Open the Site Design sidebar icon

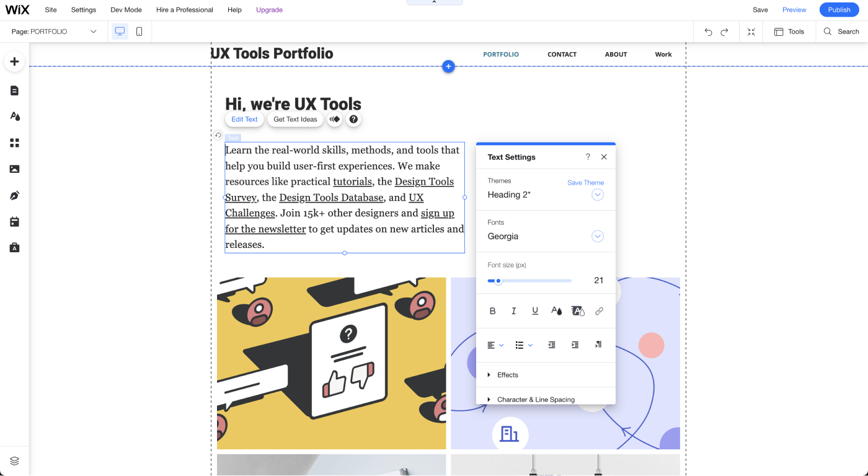coord(14,117)
